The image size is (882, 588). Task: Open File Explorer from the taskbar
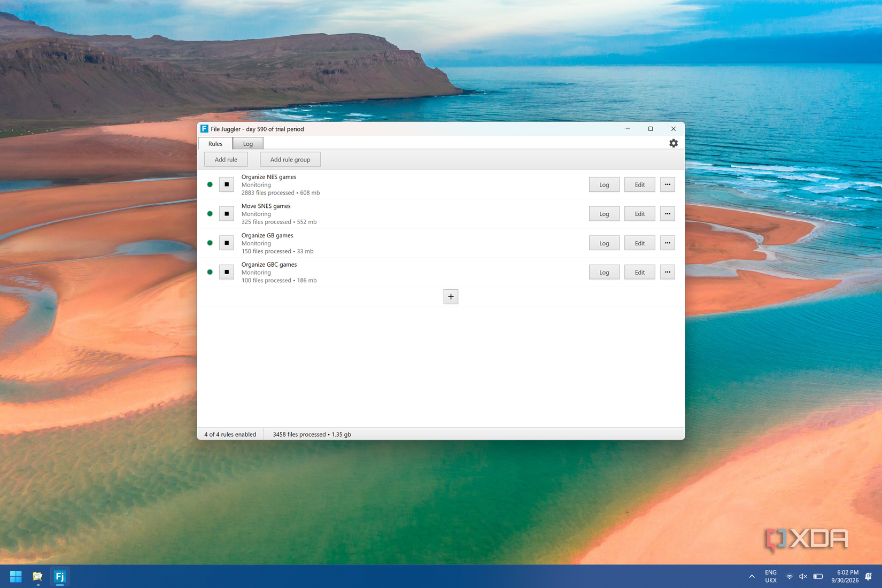pos(37,577)
